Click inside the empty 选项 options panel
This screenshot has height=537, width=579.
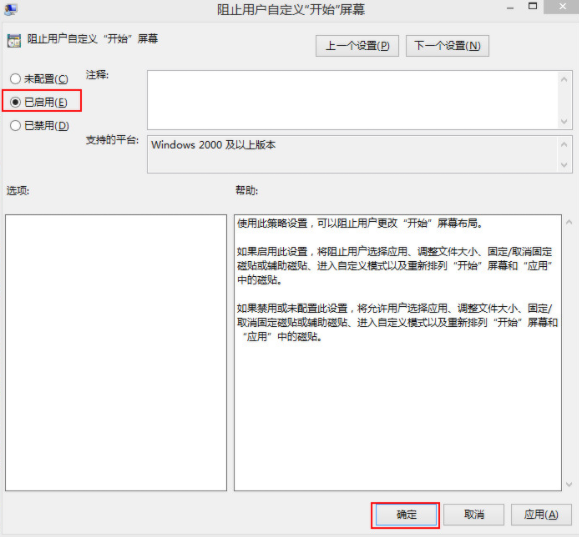(116, 353)
